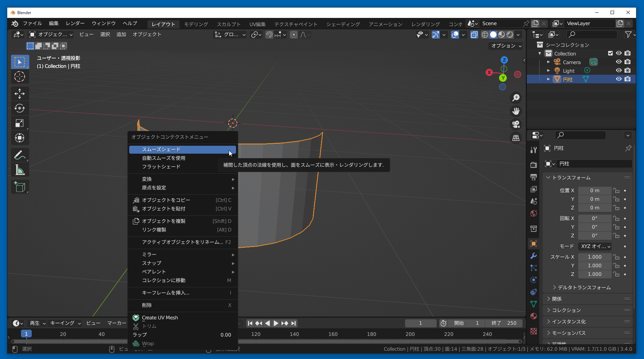Viewport: 644px width, 359px height.
Task: Open the XYZ rotation mode dropdown
Action: click(x=595, y=246)
